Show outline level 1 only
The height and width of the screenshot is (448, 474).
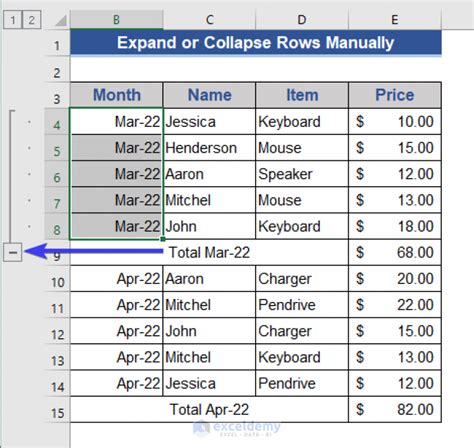(x=13, y=20)
